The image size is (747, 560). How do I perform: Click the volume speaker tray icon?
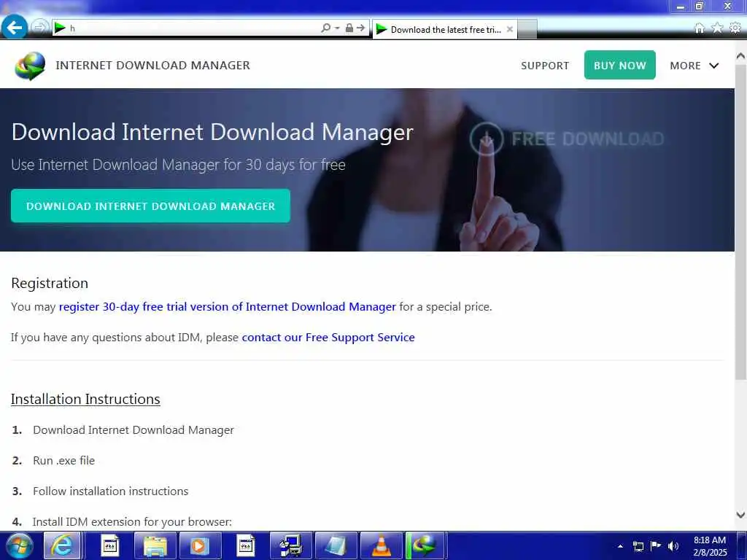(x=673, y=546)
